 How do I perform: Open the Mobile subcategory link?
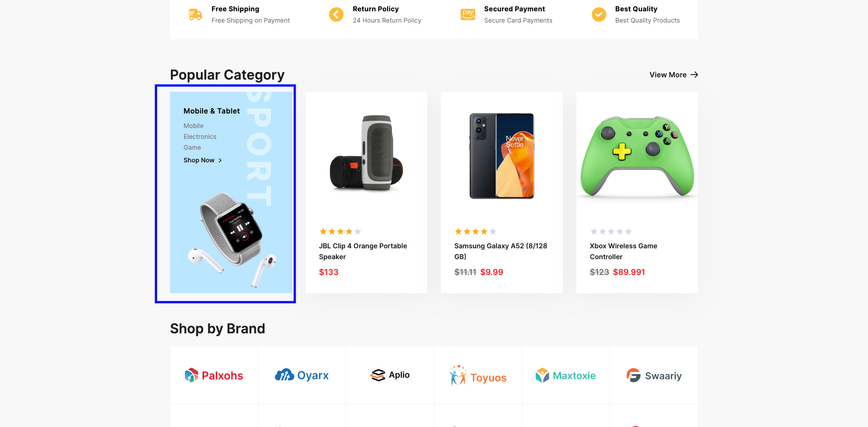[x=193, y=126]
